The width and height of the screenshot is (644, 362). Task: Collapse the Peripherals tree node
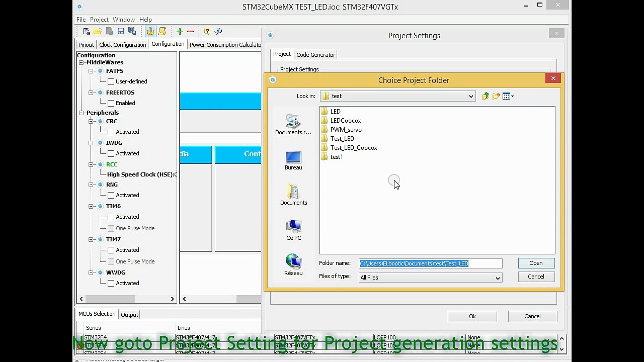82,113
